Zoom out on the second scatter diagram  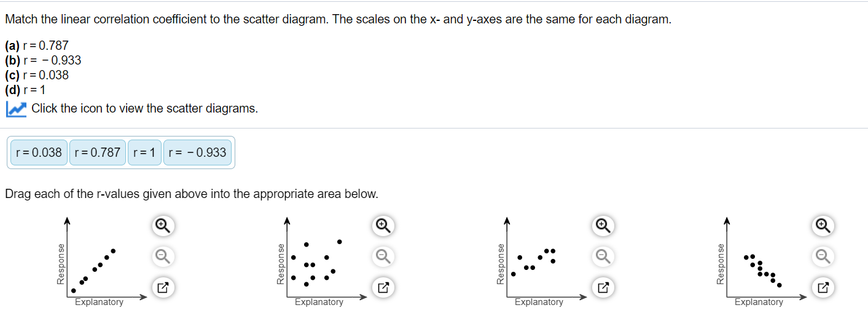[383, 255]
